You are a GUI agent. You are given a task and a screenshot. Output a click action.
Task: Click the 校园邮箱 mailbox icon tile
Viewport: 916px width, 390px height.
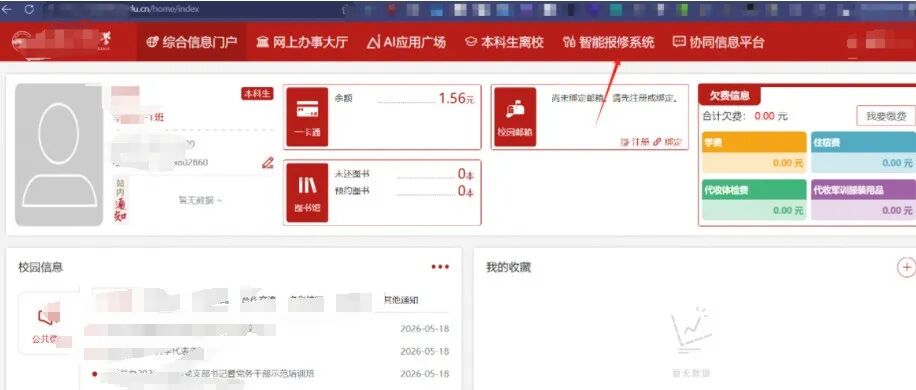515,117
